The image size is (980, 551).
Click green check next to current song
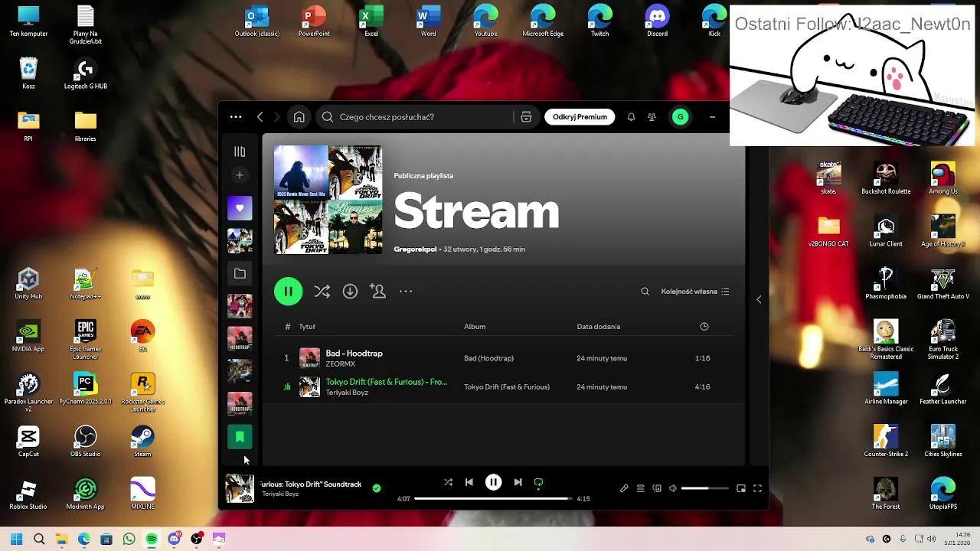point(377,488)
